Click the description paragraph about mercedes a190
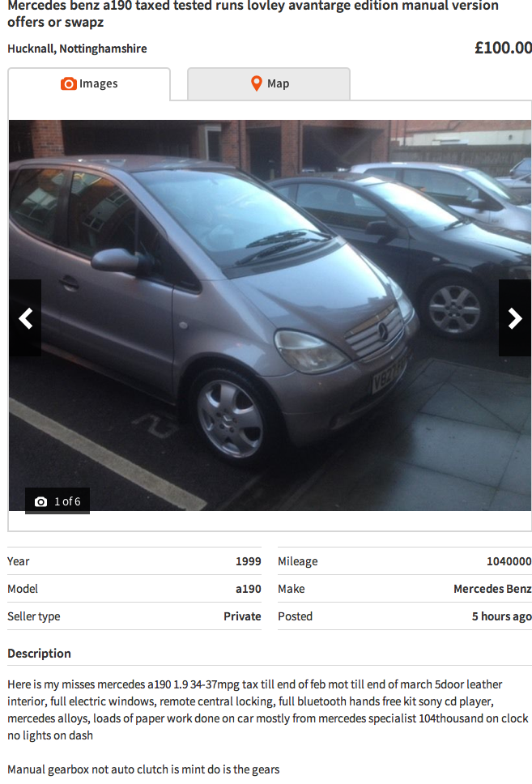This screenshot has width=532, height=784. [x=267, y=710]
